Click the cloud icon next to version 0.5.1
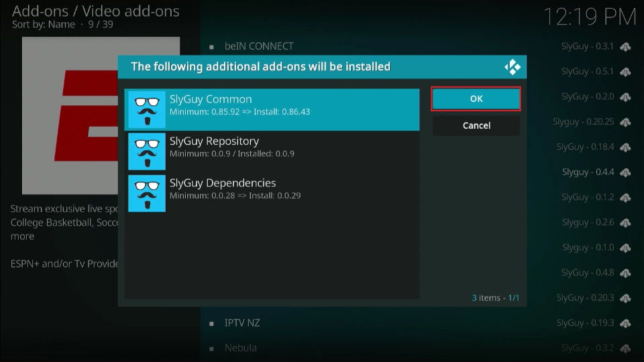The image size is (644, 362). click(625, 72)
